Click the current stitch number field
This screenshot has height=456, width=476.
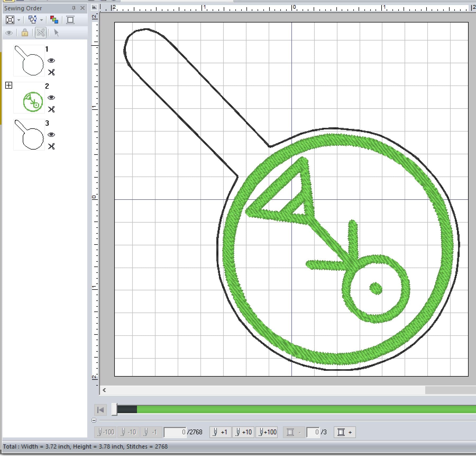pos(175,432)
